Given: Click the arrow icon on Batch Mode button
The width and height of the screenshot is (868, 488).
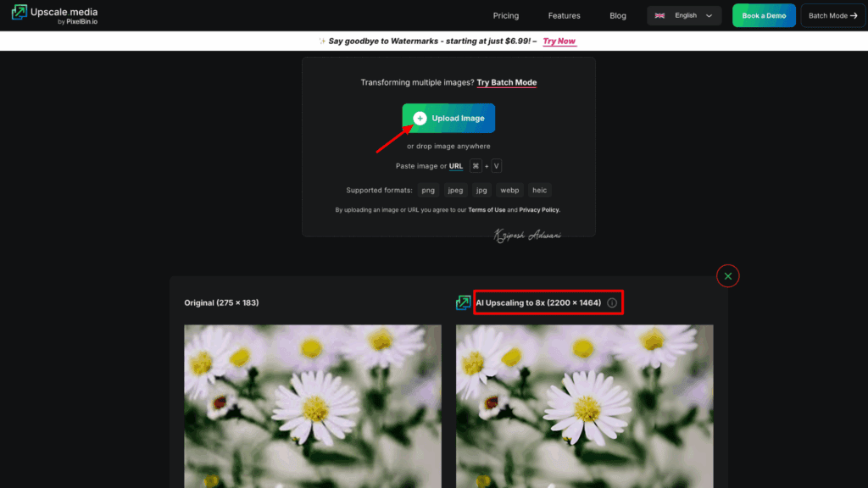Looking at the screenshot, I should (853, 15).
